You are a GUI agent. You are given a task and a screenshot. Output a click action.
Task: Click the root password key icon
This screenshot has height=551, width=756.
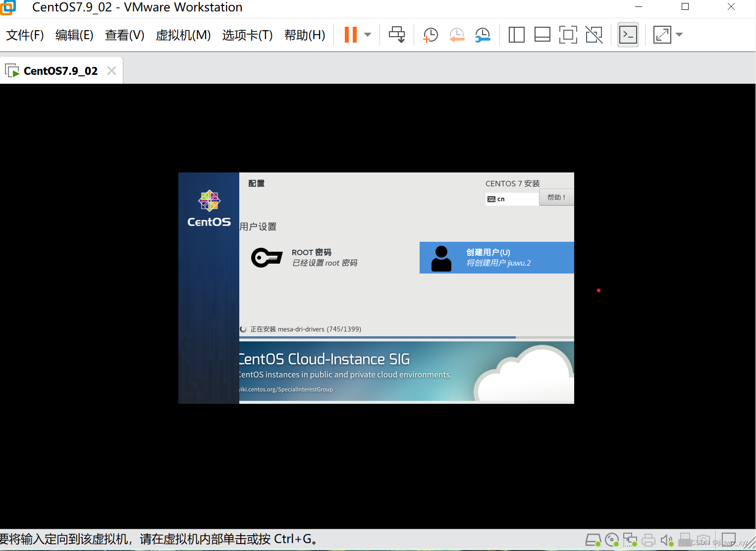(x=267, y=258)
